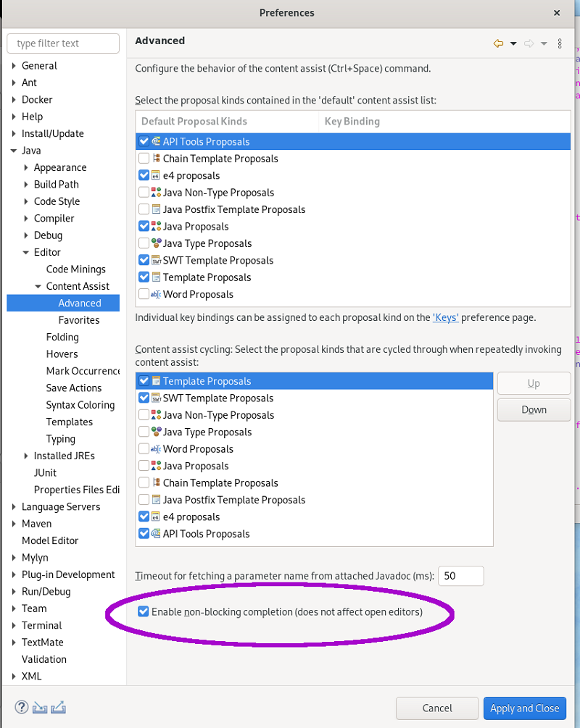The height and width of the screenshot is (728, 580).
Task: Click the yellow Back navigation arrow icon
Action: 498,43
